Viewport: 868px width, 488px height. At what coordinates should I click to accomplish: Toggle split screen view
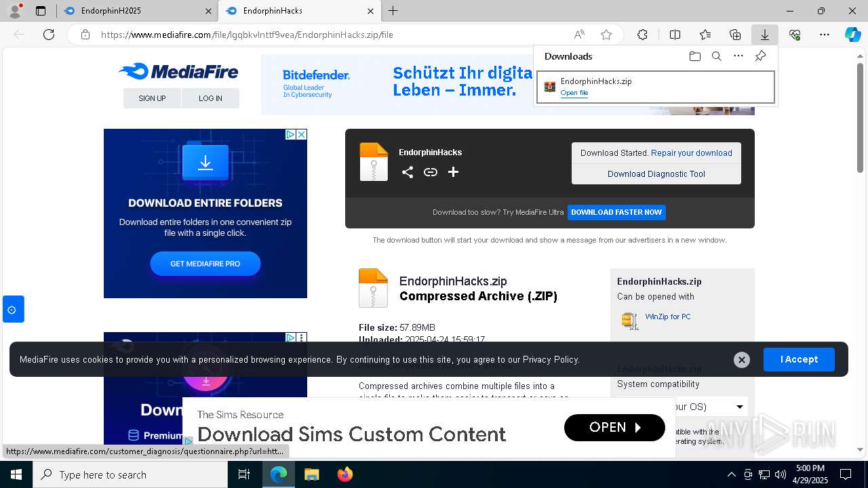[x=675, y=35]
